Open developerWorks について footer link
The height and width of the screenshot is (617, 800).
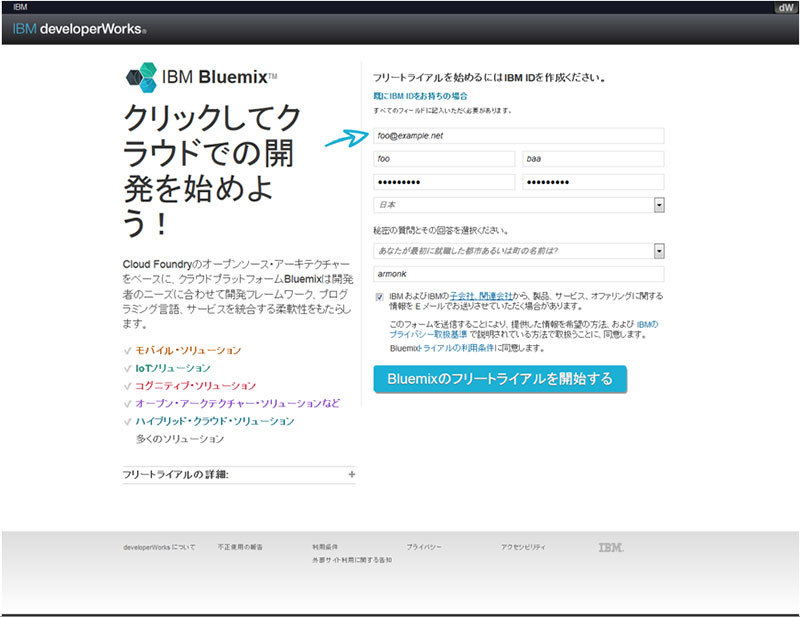coord(159,547)
